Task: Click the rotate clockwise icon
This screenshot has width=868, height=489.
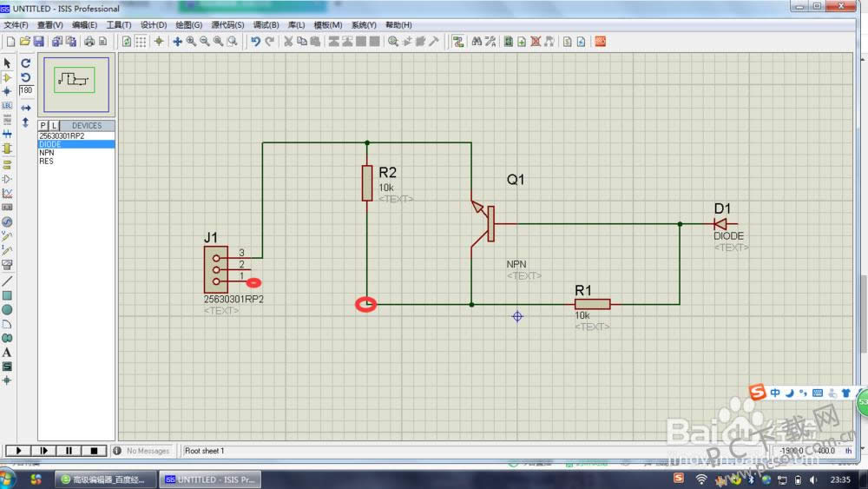Action: [26, 63]
